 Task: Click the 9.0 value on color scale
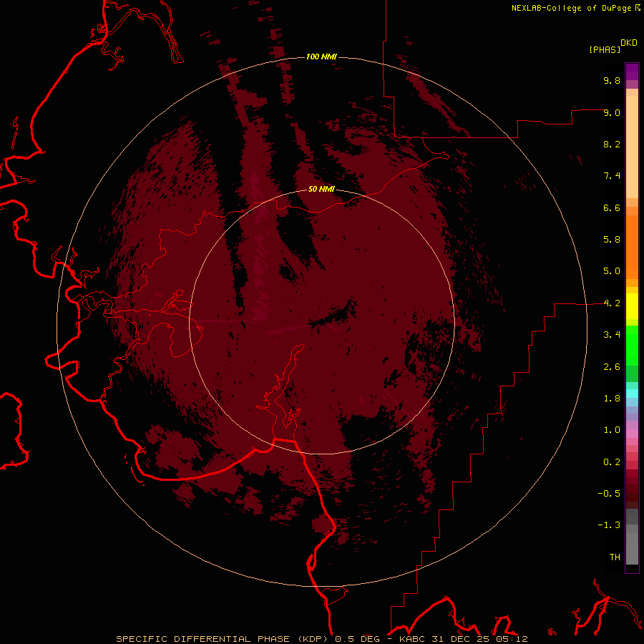612,112
